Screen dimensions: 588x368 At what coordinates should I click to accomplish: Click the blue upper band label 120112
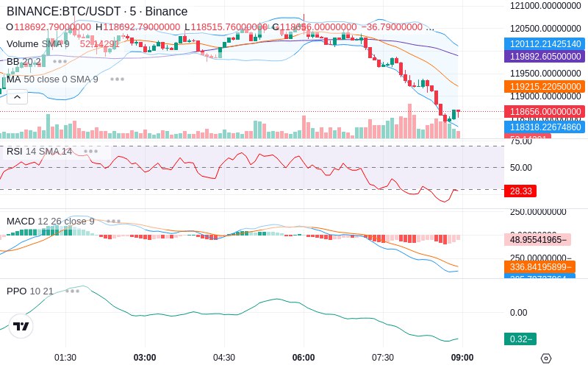point(545,44)
